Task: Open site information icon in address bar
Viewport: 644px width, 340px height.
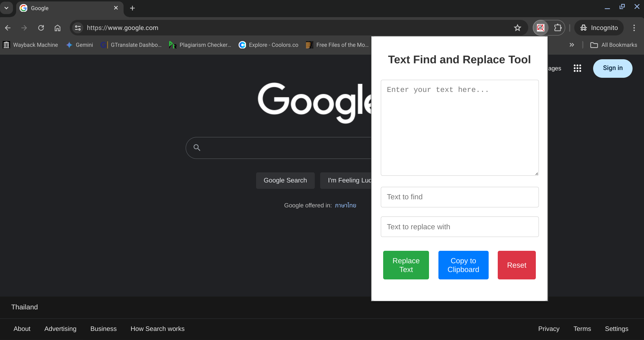Action: [x=78, y=28]
